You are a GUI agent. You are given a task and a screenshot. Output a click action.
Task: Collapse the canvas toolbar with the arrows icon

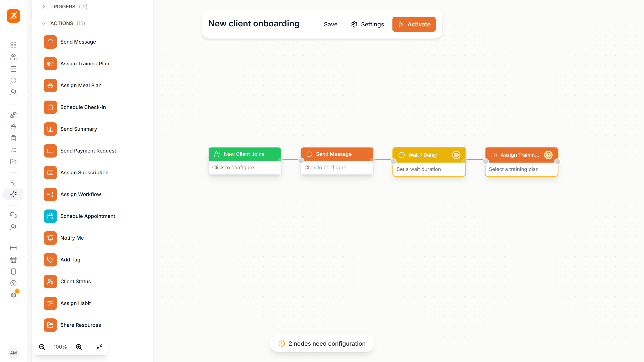coord(99,347)
